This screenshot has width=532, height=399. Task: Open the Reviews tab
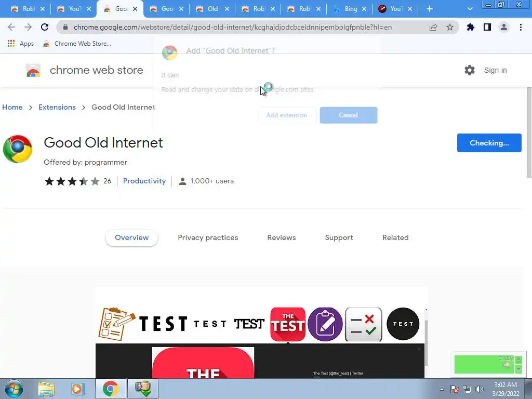pyautogui.click(x=282, y=237)
